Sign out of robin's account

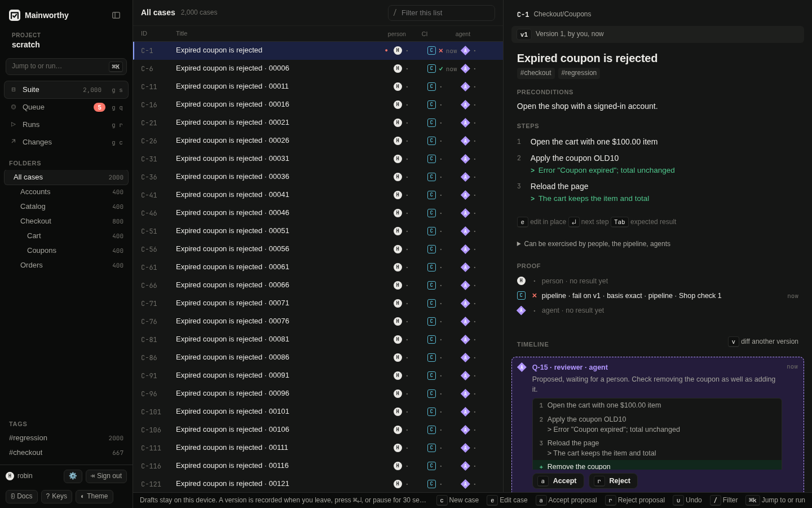(x=106, y=476)
